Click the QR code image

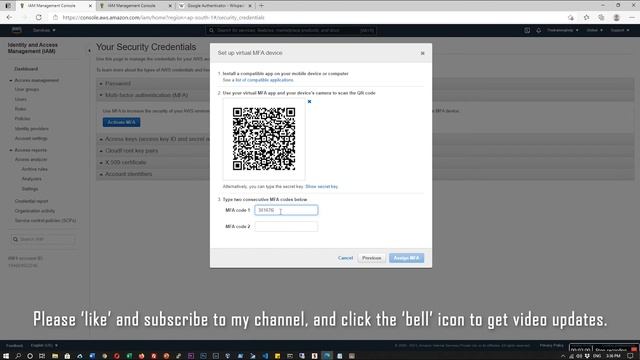264,139
